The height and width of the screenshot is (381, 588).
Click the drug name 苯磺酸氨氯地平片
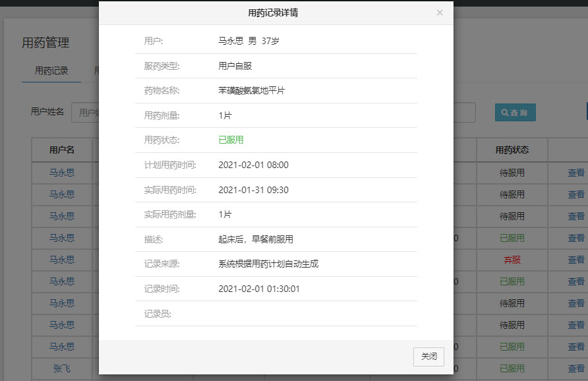251,90
